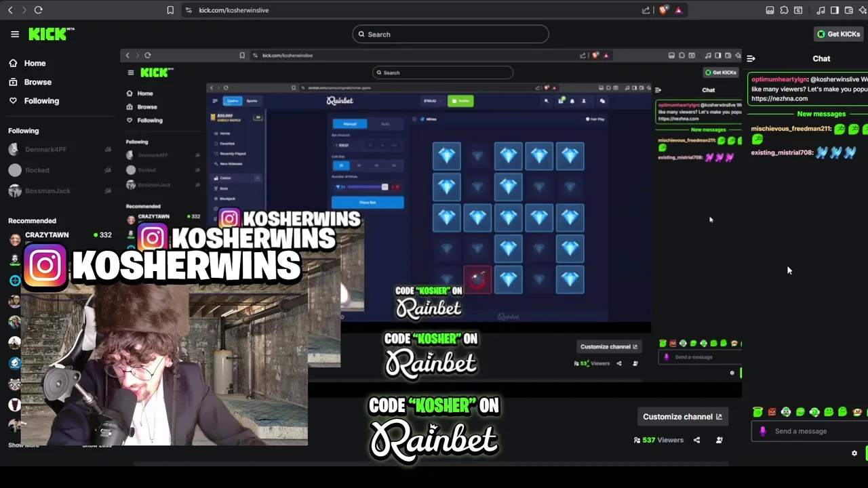Click the green Wallet button in Rainbet
The height and width of the screenshot is (488, 868).
coord(460,101)
